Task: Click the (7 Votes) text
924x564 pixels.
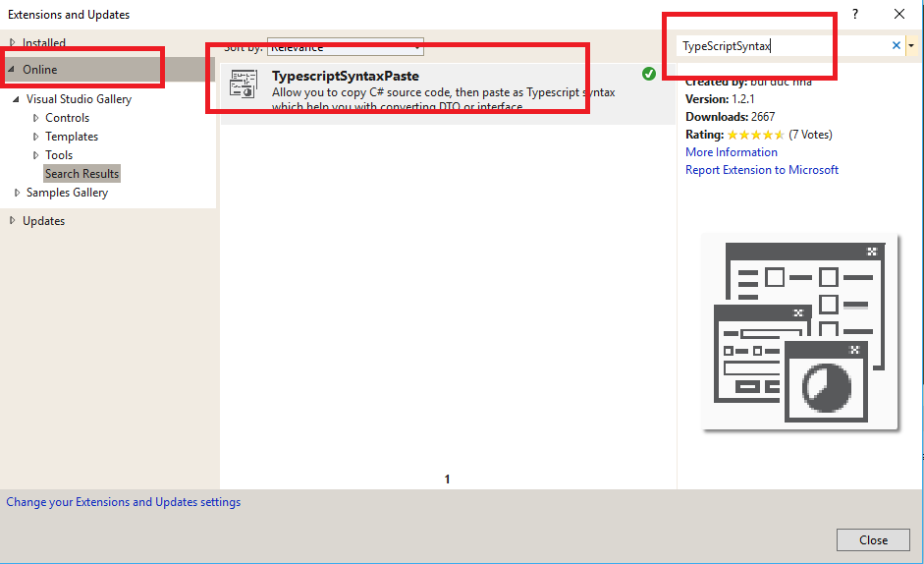Action: 810,135
